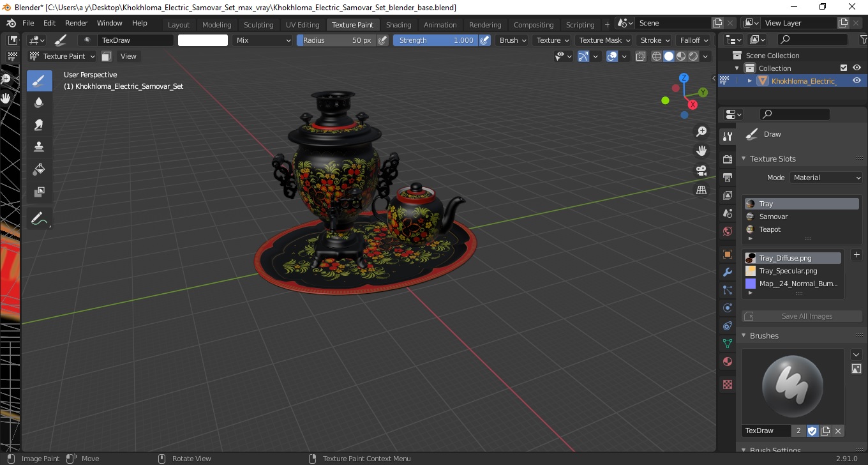This screenshot has width=868, height=465.
Task: Switch orthographic/perspective grid icon
Action: tap(701, 190)
